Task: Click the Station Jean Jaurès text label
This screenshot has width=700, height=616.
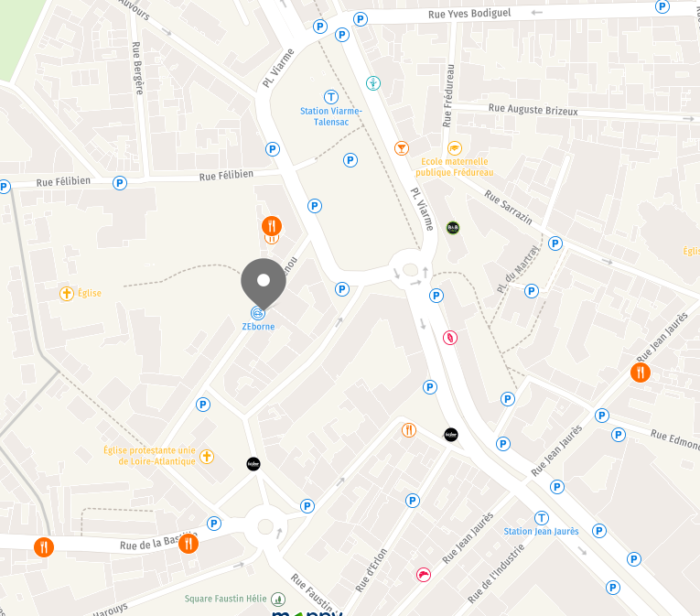Action: pos(541,531)
